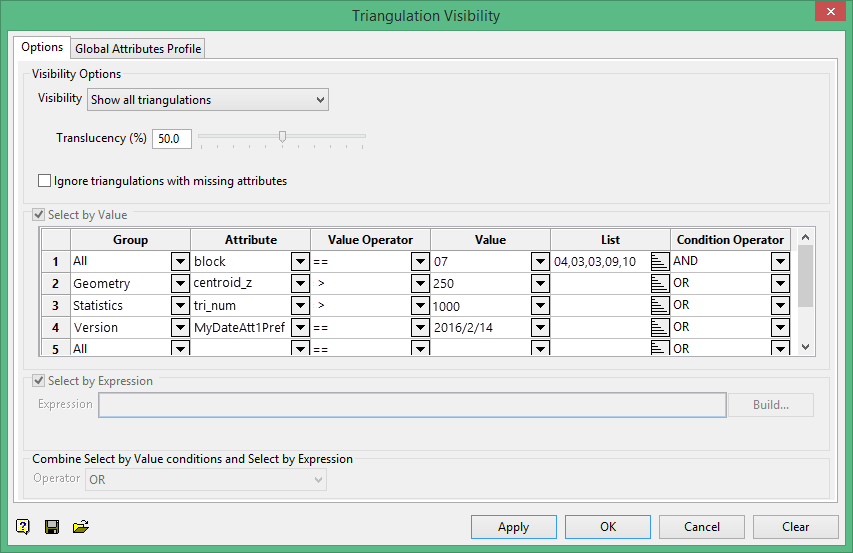853x553 pixels.
Task: Click the floppy disk save icon
Action: pos(52,526)
